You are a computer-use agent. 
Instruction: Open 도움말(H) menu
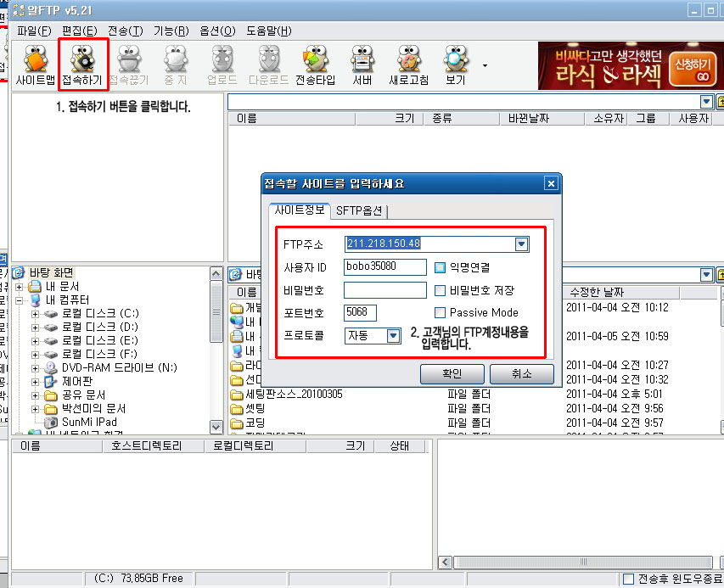coord(269,31)
